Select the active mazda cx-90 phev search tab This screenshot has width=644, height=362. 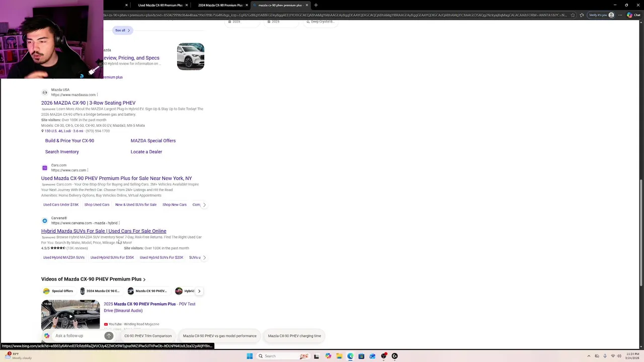click(280, 5)
